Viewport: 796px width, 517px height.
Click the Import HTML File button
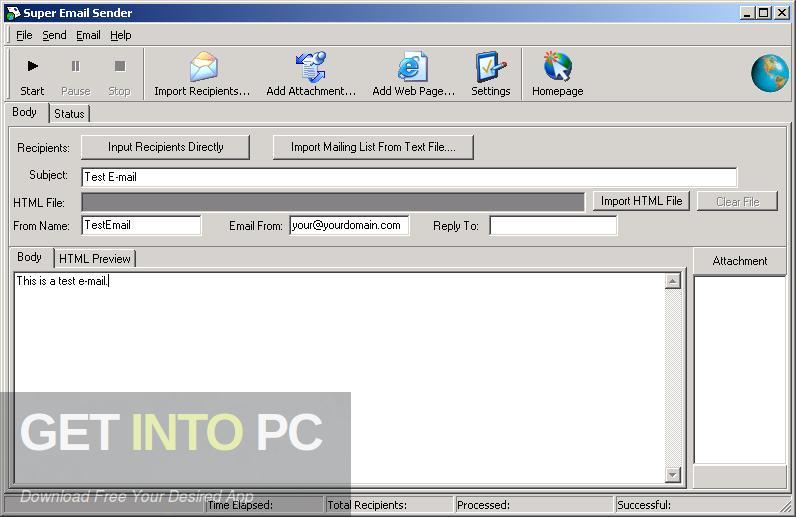[x=641, y=201]
